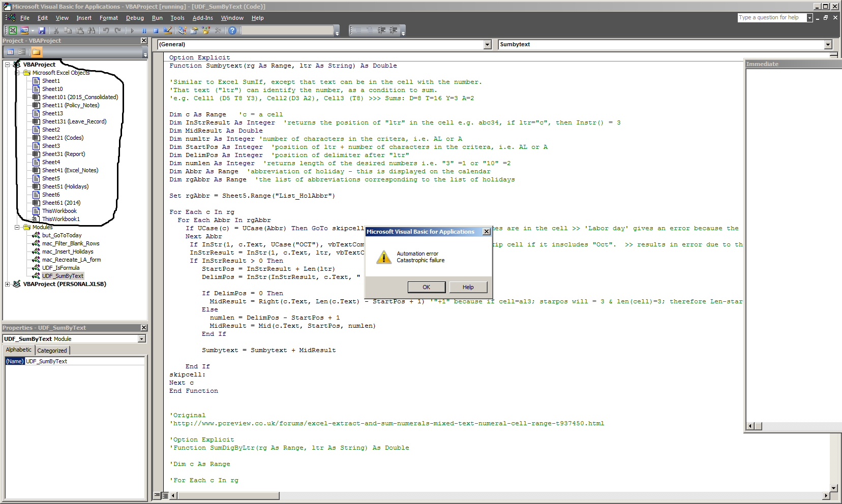Click the Save icon in toolbar
Image resolution: width=842 pixels, height=504 pixels.
tap(42, 30)
